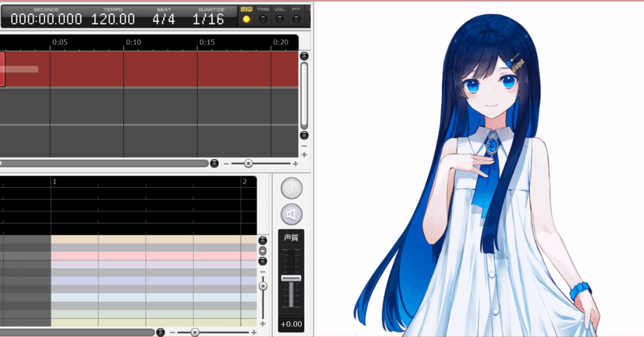Click the track list scroll-up arrow
Screen dimensions: 644x337
[x=304, y=56]
